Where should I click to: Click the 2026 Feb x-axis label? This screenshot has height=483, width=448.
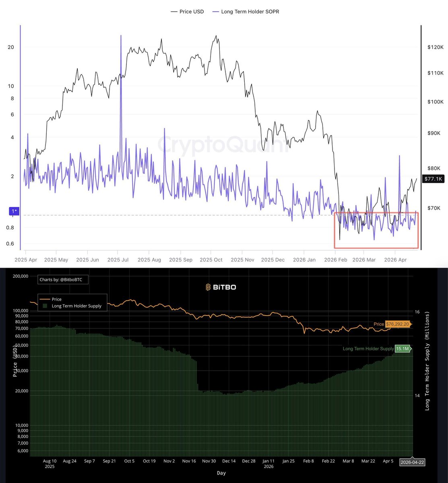(335, 260)
